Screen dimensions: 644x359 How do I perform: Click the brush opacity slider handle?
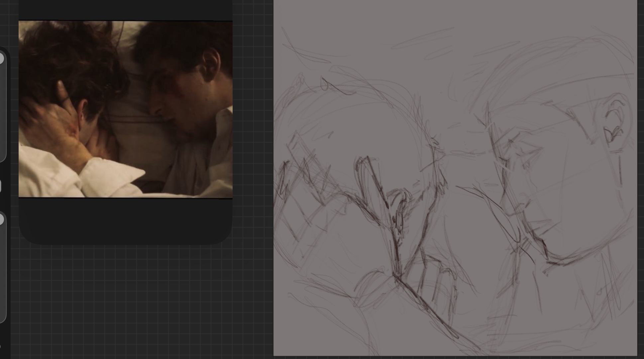pyautogui.click(x=1, y=219)
